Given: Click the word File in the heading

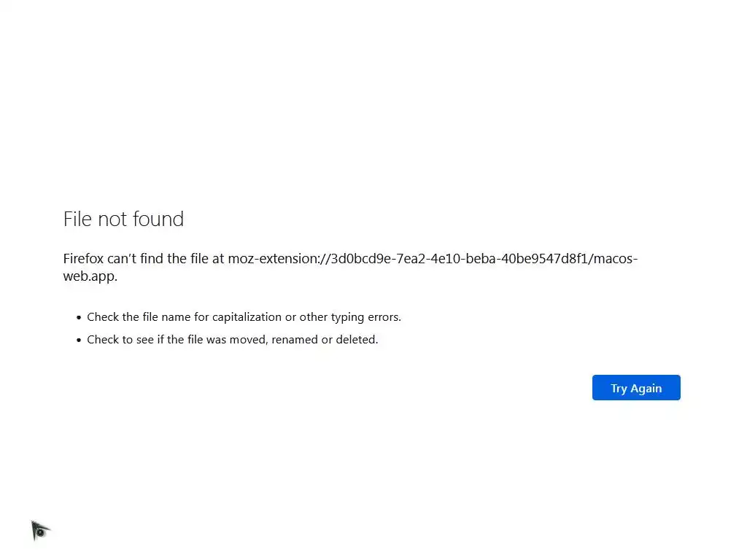Looking at the screenshot, I should click(x=76, y=219).
